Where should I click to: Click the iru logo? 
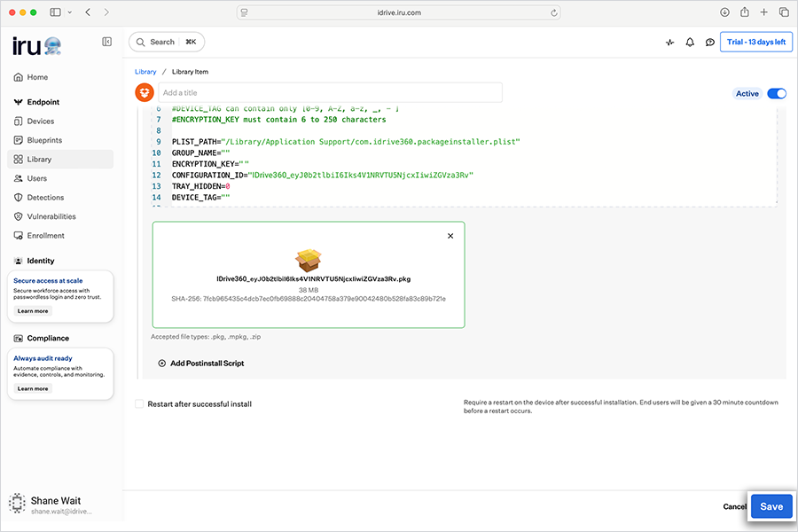(36, 46)
